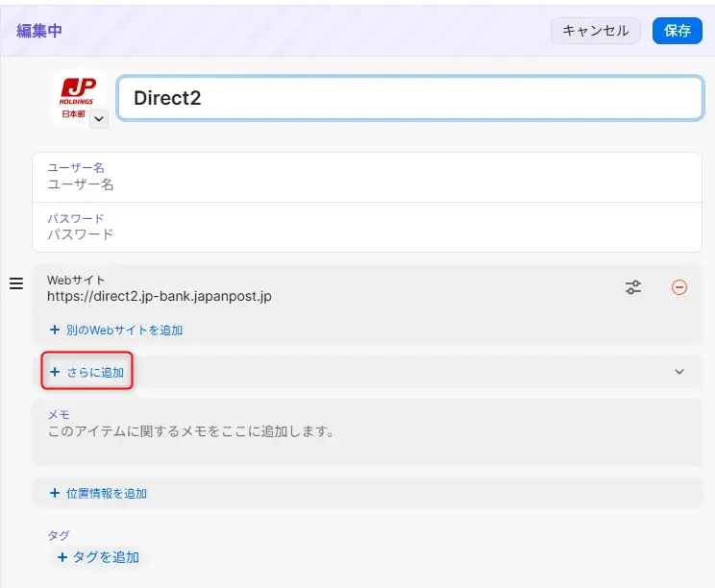This screenshot has width=715, height=588.
Task: Click the password (パスワード) field
Action: tap(366, 227)
